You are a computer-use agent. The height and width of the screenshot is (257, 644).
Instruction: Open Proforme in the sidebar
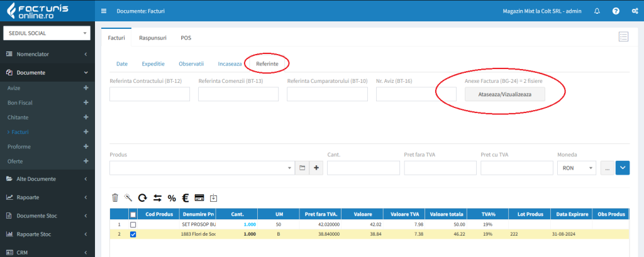[19, 146]
